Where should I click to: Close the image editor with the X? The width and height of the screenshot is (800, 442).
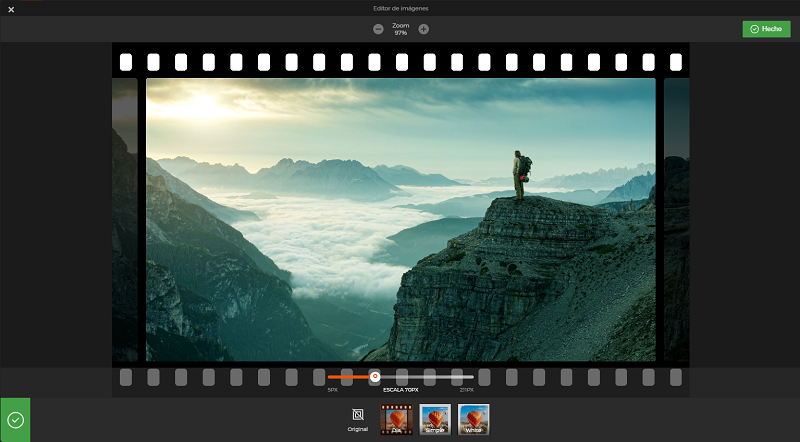tap(11, 9)
